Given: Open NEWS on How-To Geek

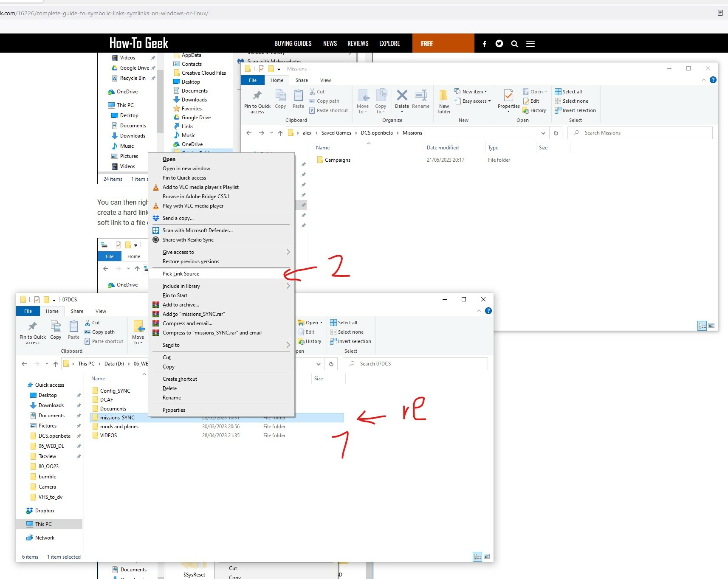Looking at the screenshot, I should pyautogui.click(x=330, y=43).
